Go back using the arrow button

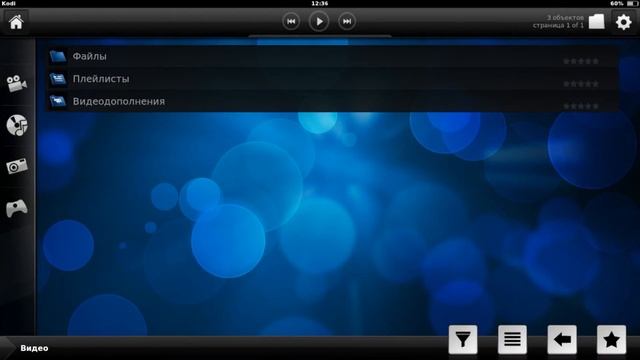point(562,340)
